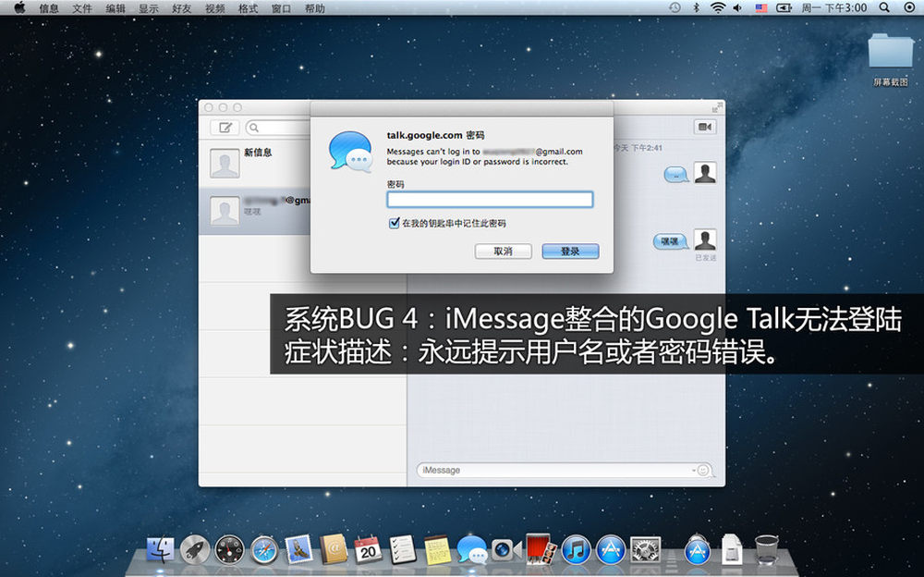Launch iTunes music note from Dock
924x577 pixels.
pyautogui.click(x=576, y=550)
